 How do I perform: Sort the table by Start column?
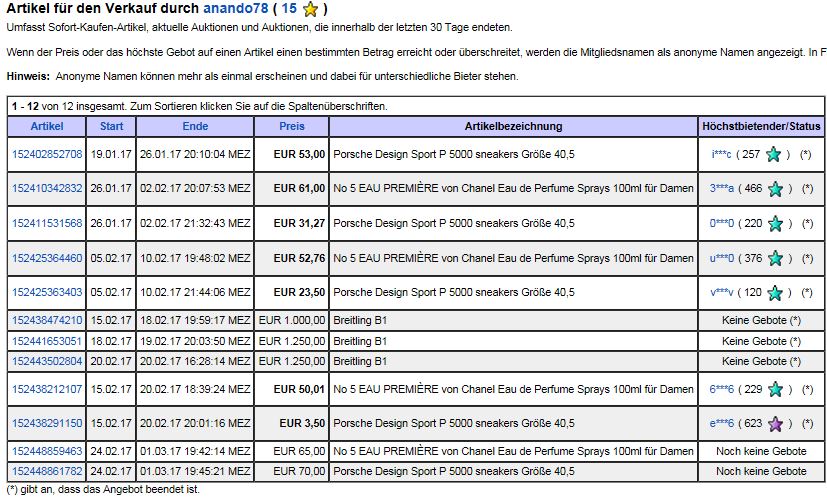(111, 127)
